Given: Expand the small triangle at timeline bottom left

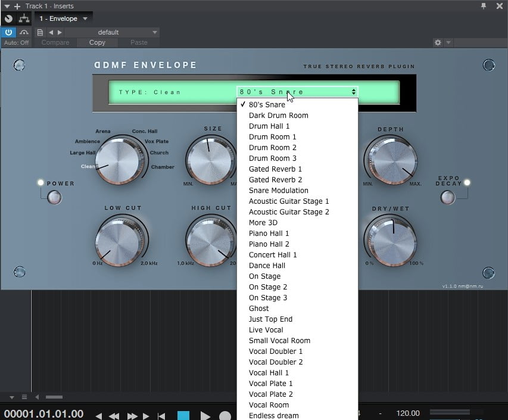Looking at the screenshot, I should [x=12, y=397].
